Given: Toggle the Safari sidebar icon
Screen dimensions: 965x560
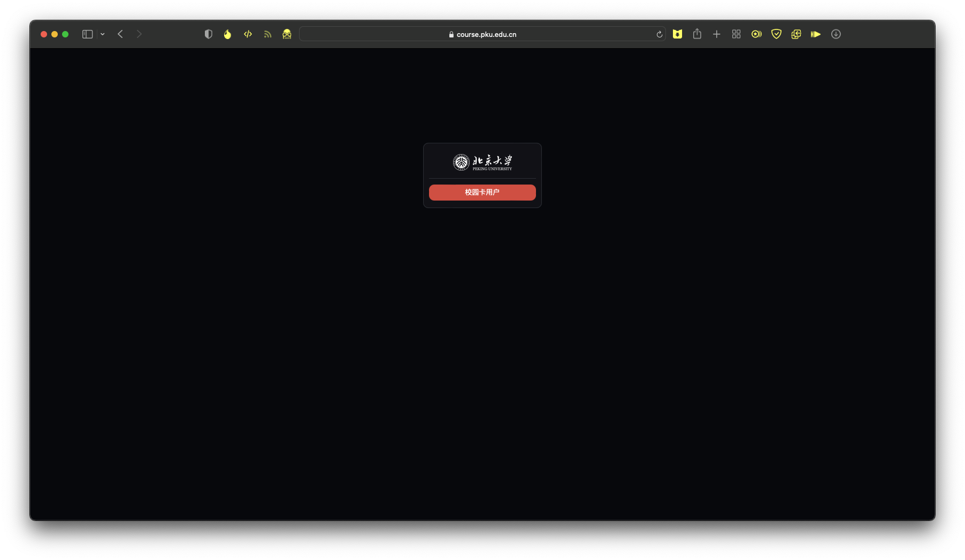Looking at the screenshot, I should pos(87,34).
